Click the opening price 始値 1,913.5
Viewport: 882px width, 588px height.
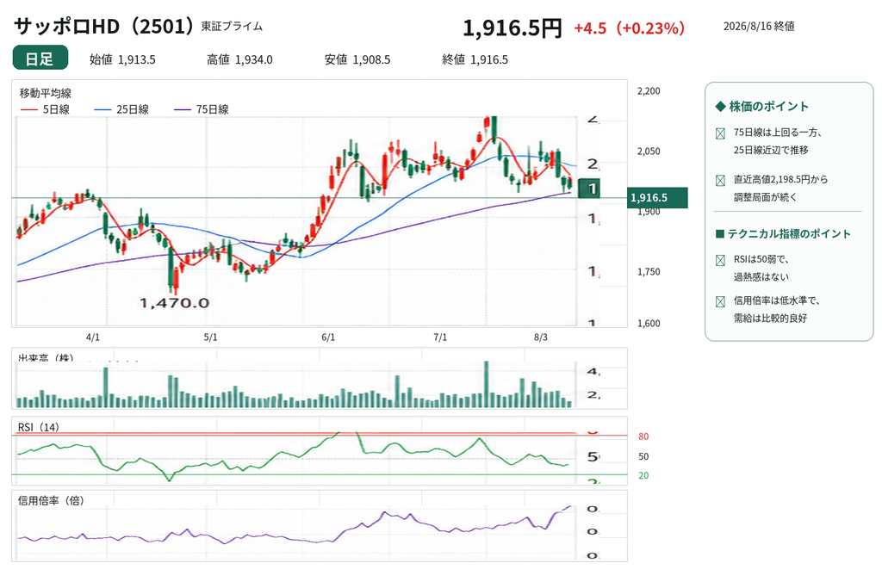pyautogui.click(x=122, y=59)
